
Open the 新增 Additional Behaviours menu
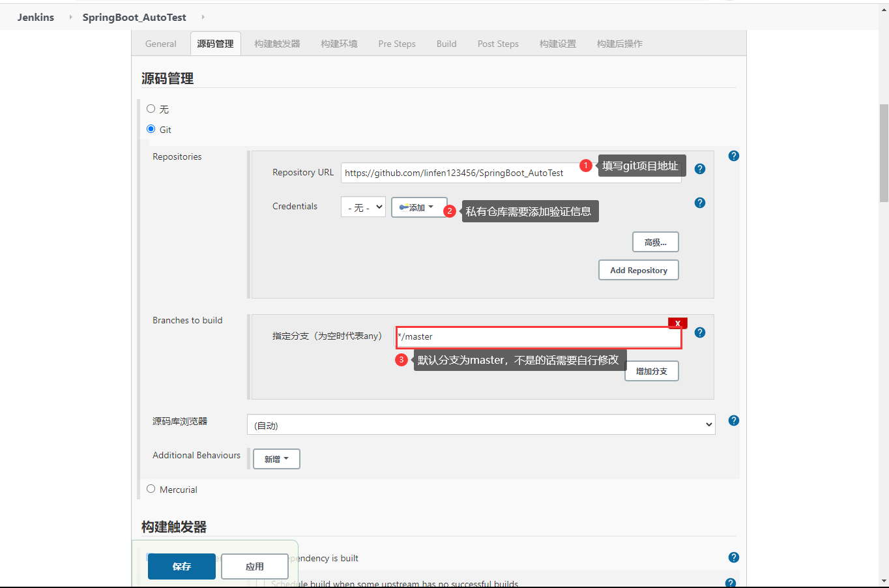tap(276, 459)
